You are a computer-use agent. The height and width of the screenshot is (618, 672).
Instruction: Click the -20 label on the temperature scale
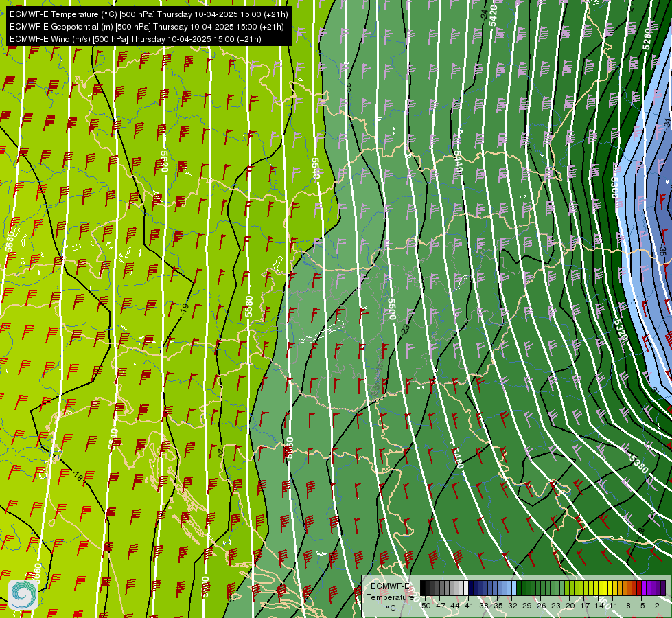[x=569, y=606]
